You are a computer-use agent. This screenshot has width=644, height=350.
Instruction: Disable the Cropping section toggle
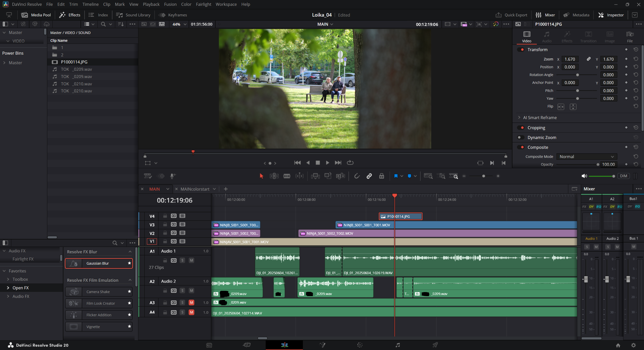tap(521, 128)
